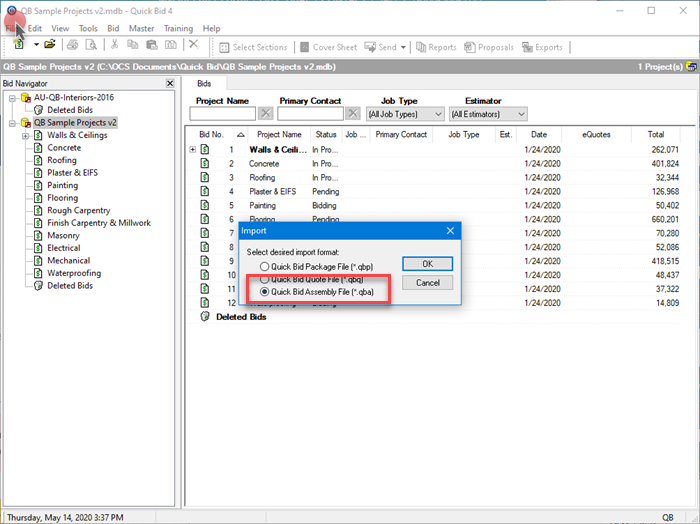Click the Print Preview toolbar icon
Image resolution: width=700 pixels, height=524 pixels.
point(91,45)
